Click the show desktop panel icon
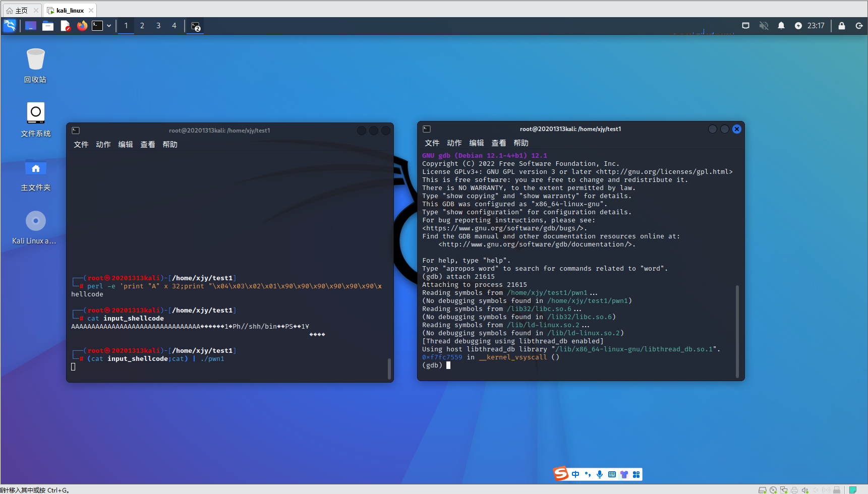Screen dimensions: 868x494 [x=31, y=26]
